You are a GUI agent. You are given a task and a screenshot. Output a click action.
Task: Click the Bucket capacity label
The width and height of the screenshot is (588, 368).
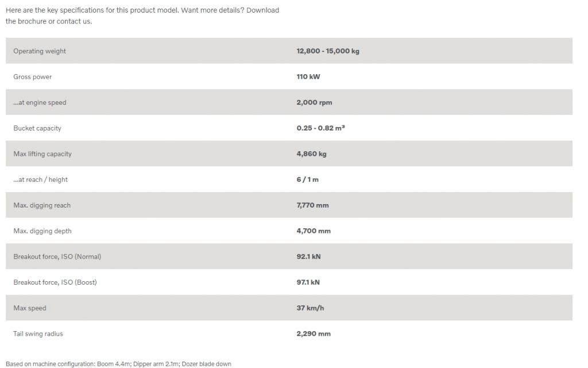pyautogui.click(x=37, y=128)
